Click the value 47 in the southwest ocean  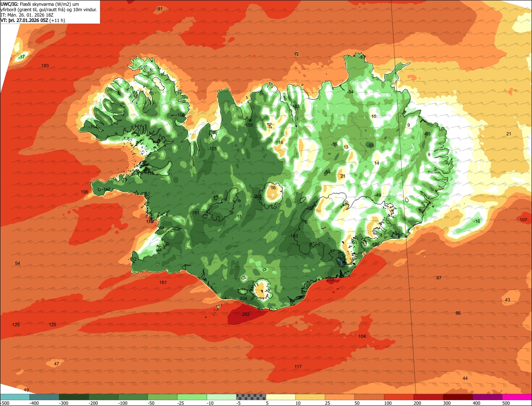tap(57, 364)
